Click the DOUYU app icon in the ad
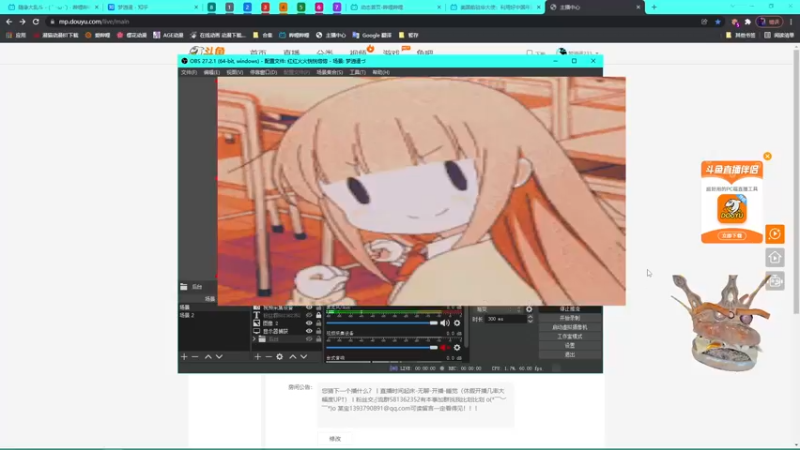 [732, 209]
